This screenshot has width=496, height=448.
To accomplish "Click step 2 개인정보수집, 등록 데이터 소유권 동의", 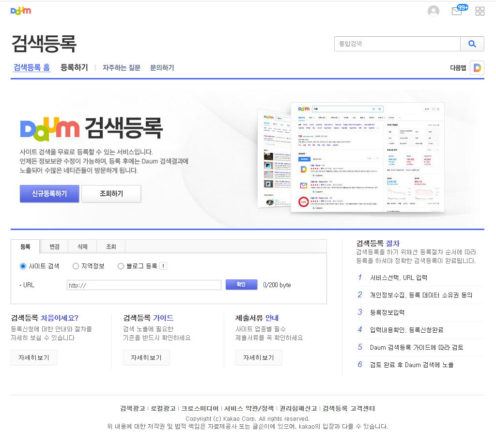I will coord(421,295).
